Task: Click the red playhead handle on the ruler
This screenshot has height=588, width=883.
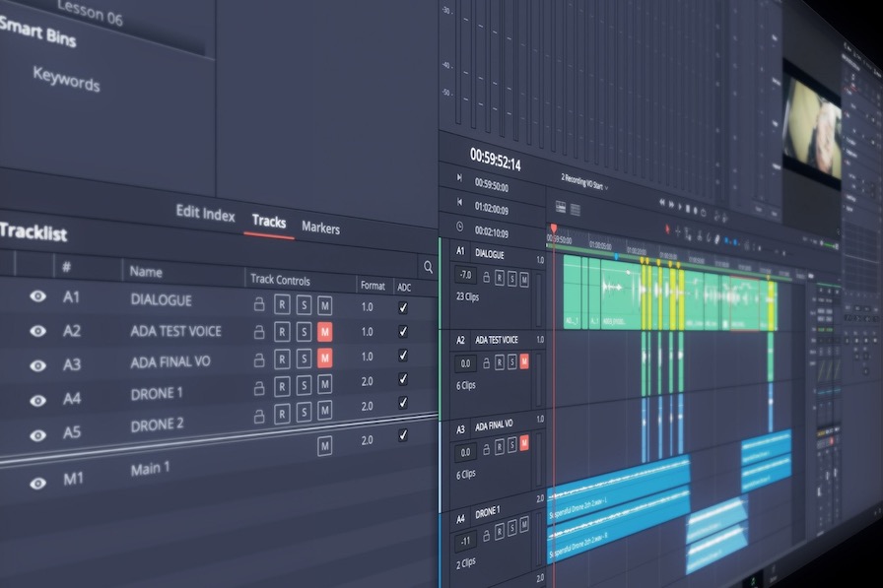Action: tap(554, 228)
